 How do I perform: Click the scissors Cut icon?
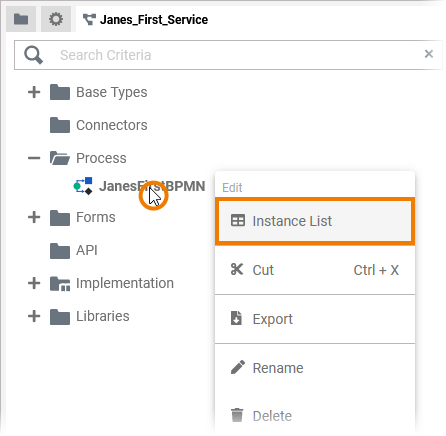point(237,269)
